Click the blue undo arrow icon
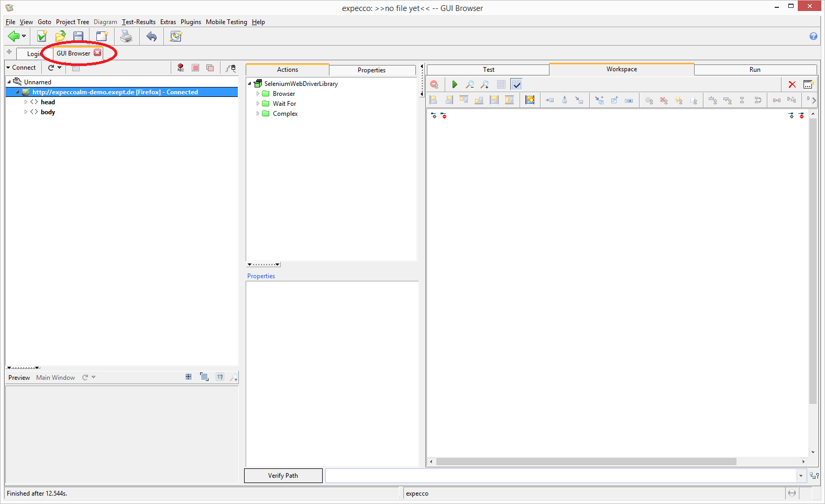The width and height of the screenshot is (825, 504). (x=151, y=36)
